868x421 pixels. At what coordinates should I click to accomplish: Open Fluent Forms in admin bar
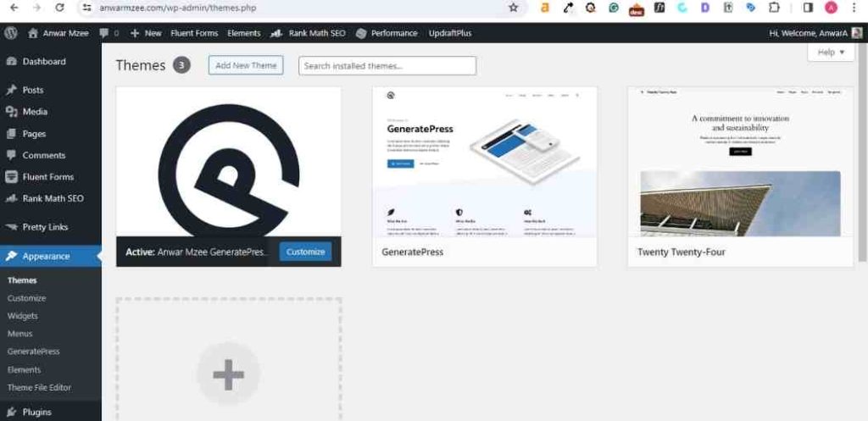[194, 33]
